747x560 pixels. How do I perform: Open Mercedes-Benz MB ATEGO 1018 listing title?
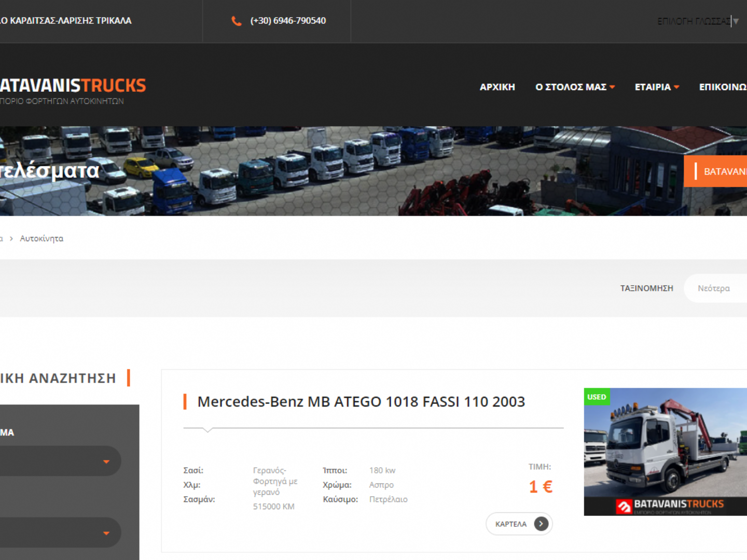pos(361,402)
